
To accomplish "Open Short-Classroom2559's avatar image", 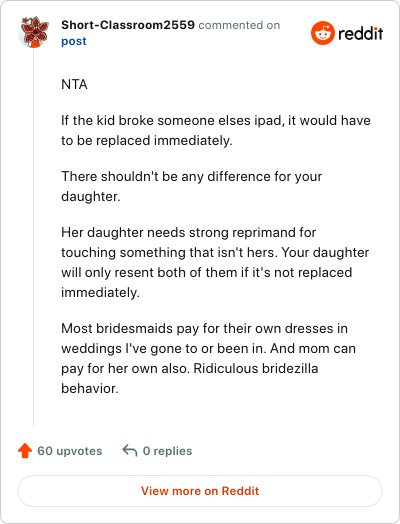I will point(34,32).
